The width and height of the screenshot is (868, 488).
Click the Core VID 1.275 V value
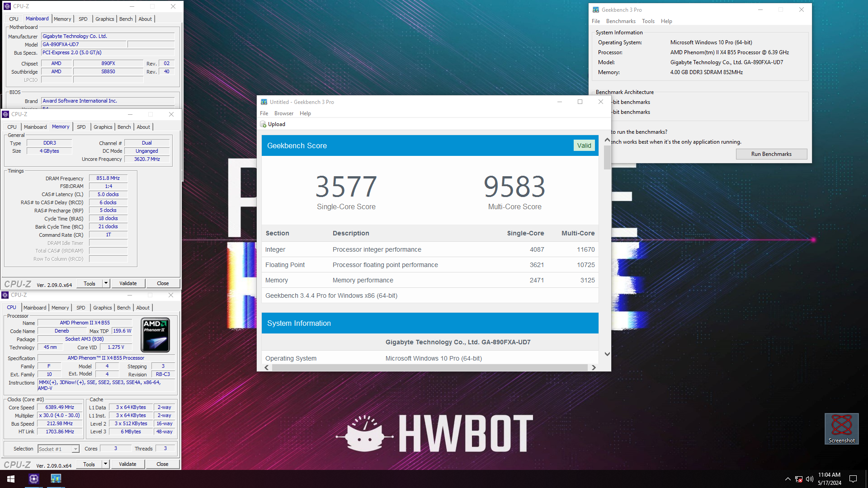coord(116,347)
